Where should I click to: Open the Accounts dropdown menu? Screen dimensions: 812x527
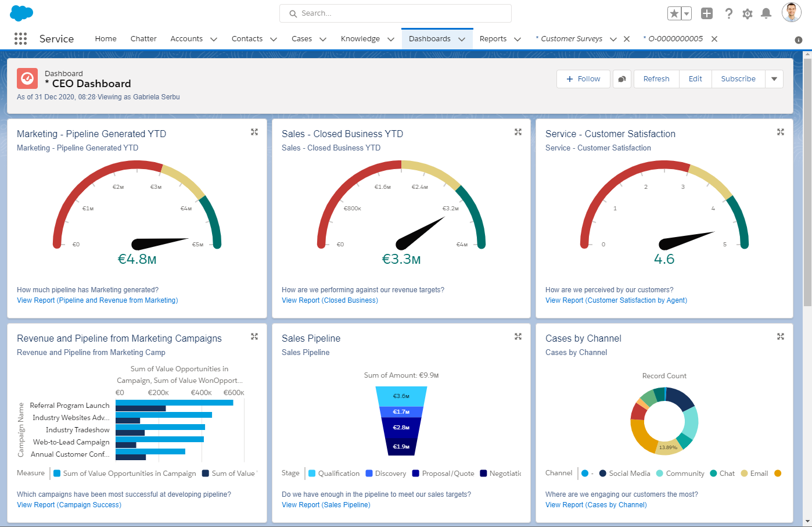click(213, 39)
